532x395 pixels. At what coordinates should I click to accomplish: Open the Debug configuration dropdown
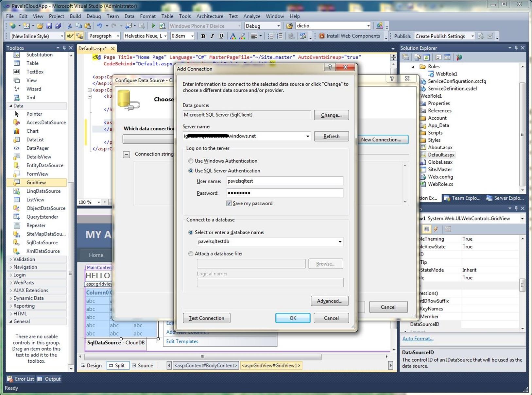pos(278,26)
